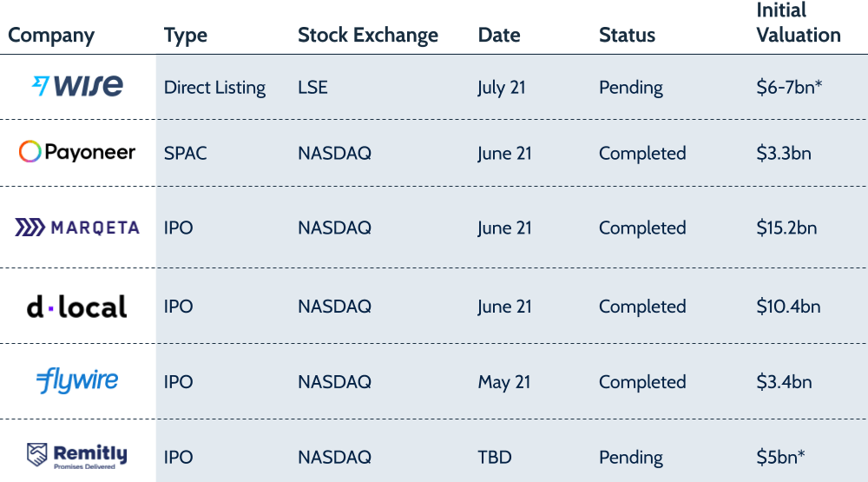Image resolution: width=868 pixels, height=482 pixels.
Task: Click Remitly's $5bn* valuation
Action: pyautogui.click(x=781, y=458)
